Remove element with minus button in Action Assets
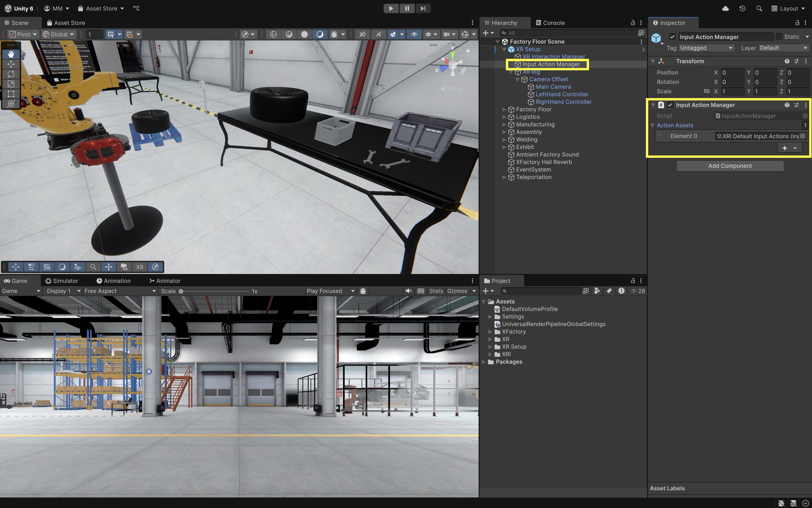812x508 pixels. pyautogui.click(x=795, y=148)
